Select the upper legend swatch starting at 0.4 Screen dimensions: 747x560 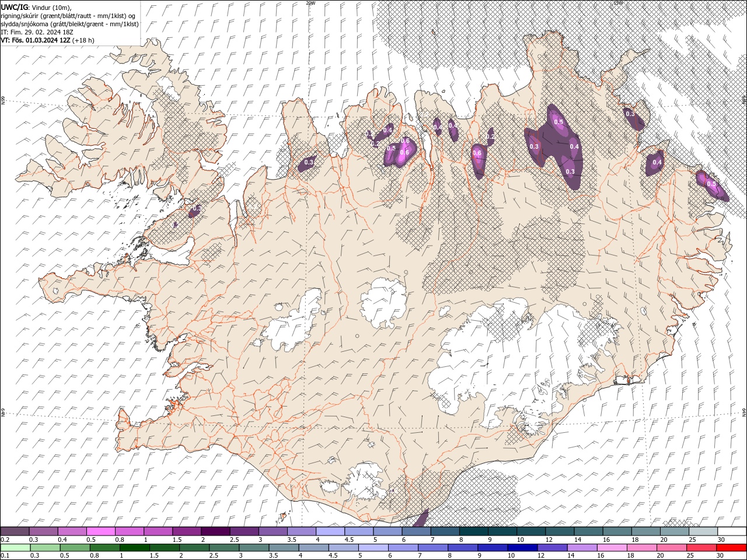coord(72,531)
